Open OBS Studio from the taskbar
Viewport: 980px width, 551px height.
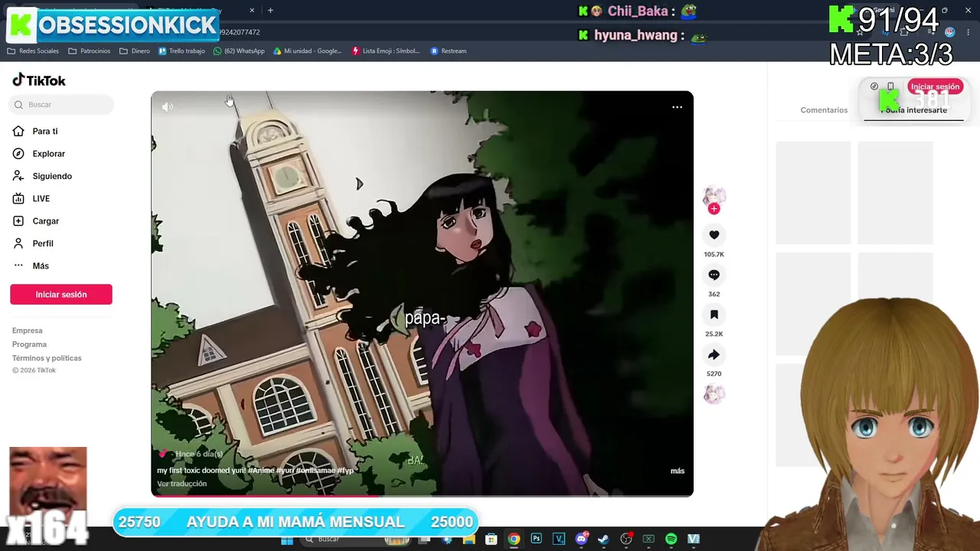coord(626,540)
